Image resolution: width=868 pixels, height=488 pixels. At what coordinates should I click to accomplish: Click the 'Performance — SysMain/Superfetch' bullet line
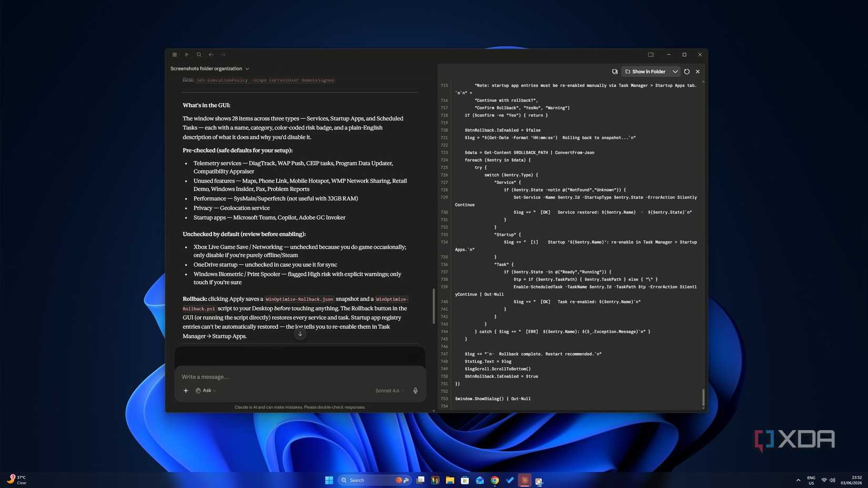tap(276, 198)
